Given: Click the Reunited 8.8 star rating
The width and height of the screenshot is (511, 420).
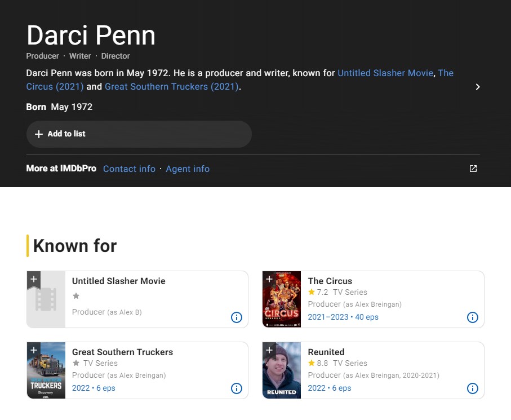Looking at the screenshot, I should tap(318, 363).
